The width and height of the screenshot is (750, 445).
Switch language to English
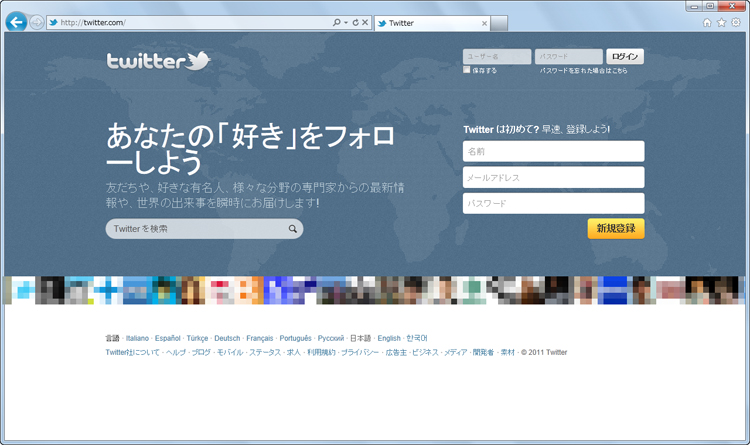click(389, 338)
